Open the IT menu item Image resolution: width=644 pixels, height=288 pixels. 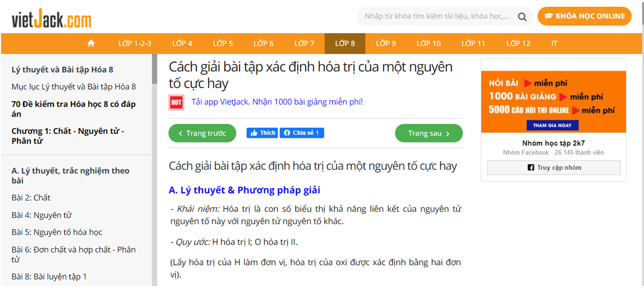(x=554, y=44)
